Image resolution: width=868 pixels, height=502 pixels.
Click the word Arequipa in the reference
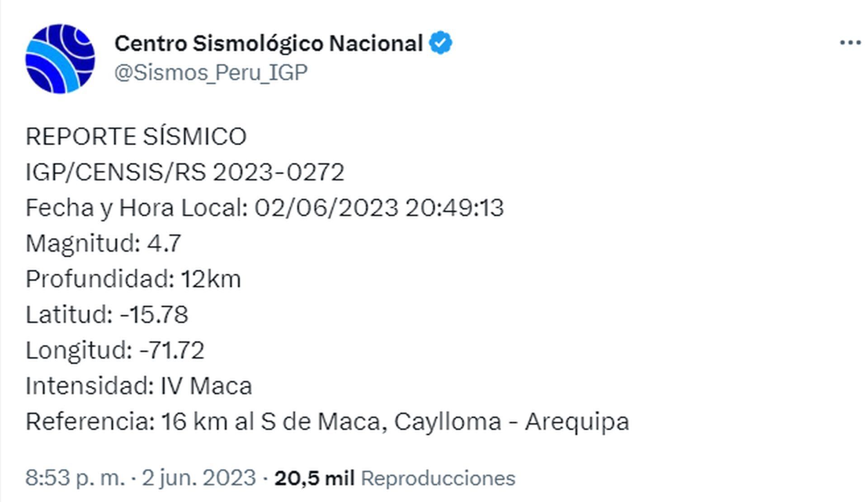[x=577, y=422]
